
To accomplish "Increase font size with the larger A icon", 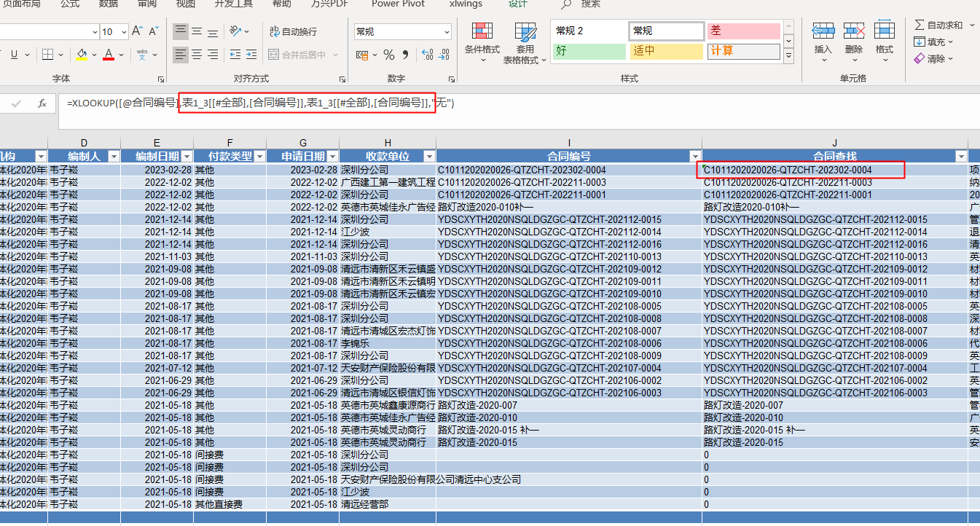I will 138,31.
